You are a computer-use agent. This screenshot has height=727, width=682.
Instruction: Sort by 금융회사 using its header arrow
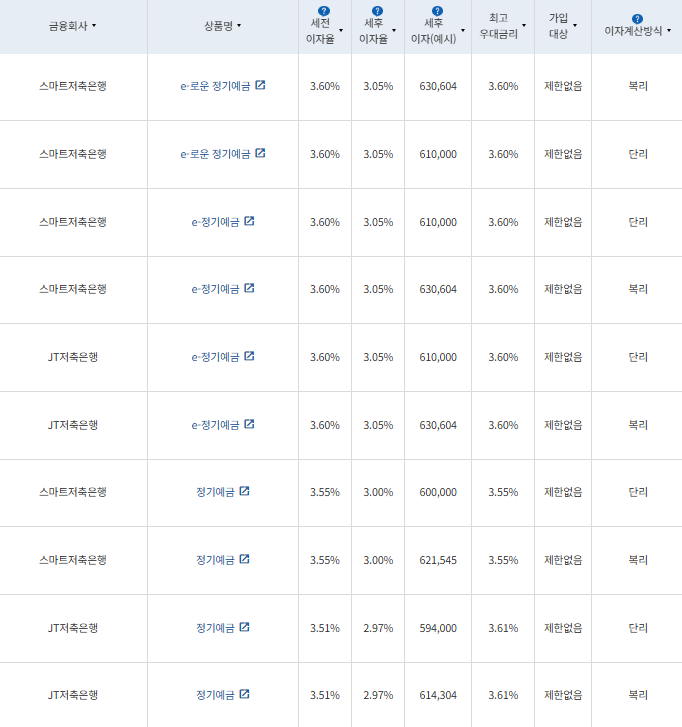[94, 26]
